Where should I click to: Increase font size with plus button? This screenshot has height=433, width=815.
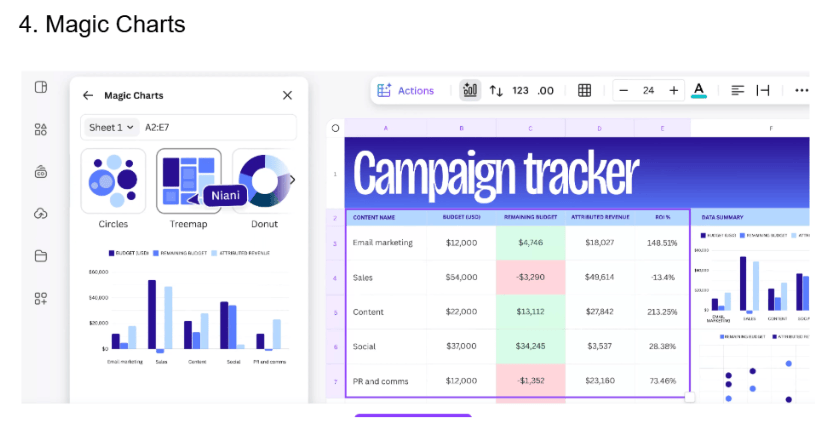pyautogui.click(x=674, y=90)
